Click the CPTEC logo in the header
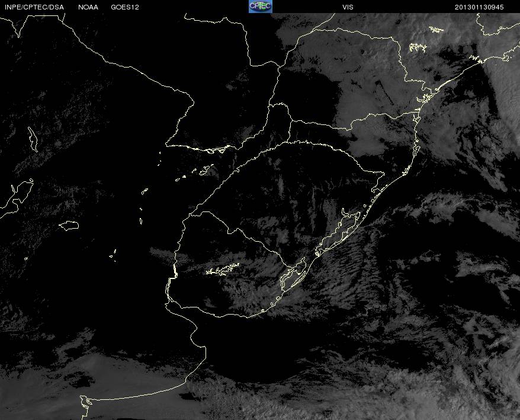Screen dimensions: 520x420 click(261, 6)
